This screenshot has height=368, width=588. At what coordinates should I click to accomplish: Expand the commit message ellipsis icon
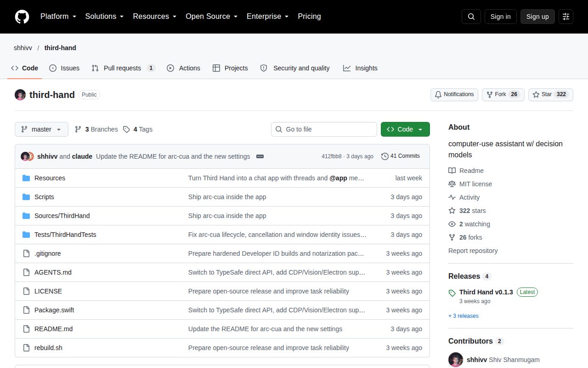[260, 156]
